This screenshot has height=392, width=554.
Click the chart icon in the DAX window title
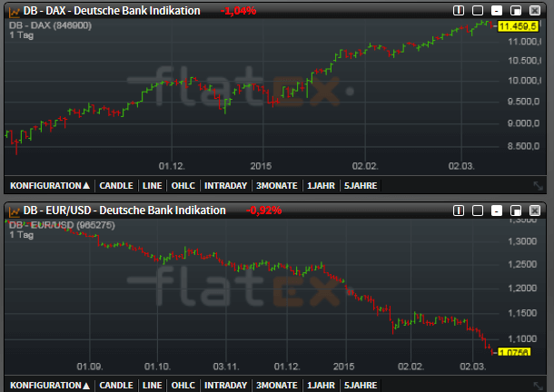click(x=15, y=12)
